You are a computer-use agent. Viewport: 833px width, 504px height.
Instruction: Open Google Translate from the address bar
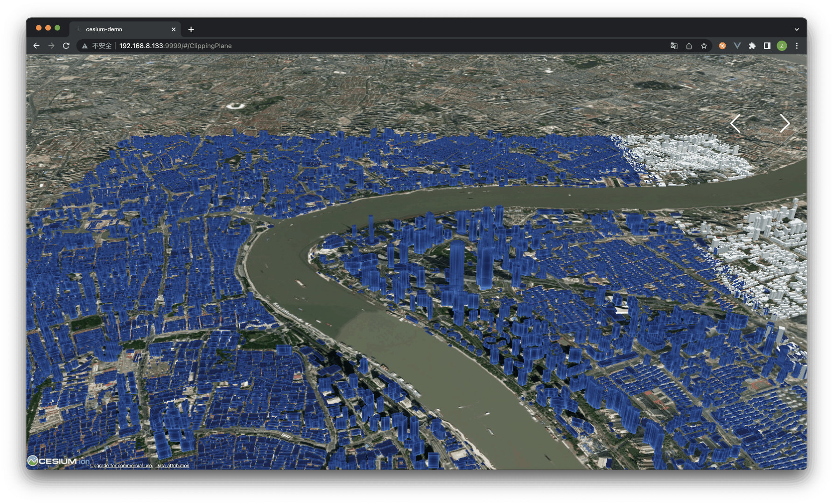(x=673, y=46)
